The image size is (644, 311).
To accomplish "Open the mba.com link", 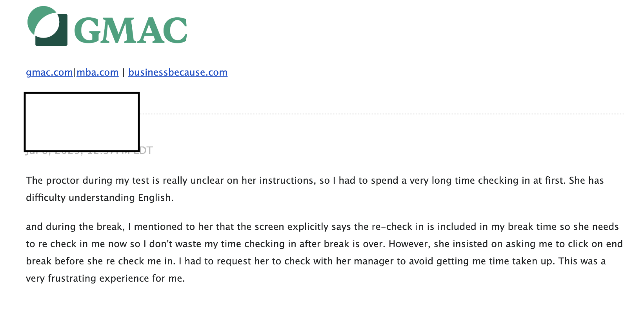I will click(x=98, y=72).
